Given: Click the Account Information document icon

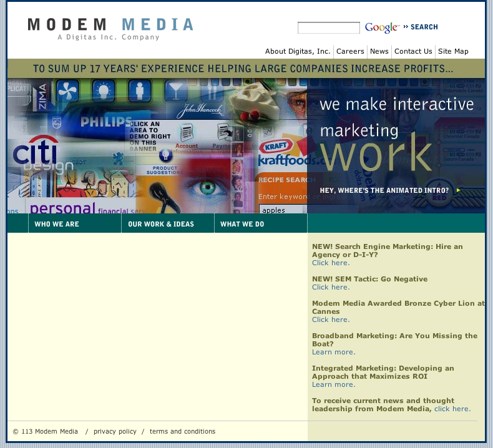Looking at the screenshot, I should click(187, 134).
